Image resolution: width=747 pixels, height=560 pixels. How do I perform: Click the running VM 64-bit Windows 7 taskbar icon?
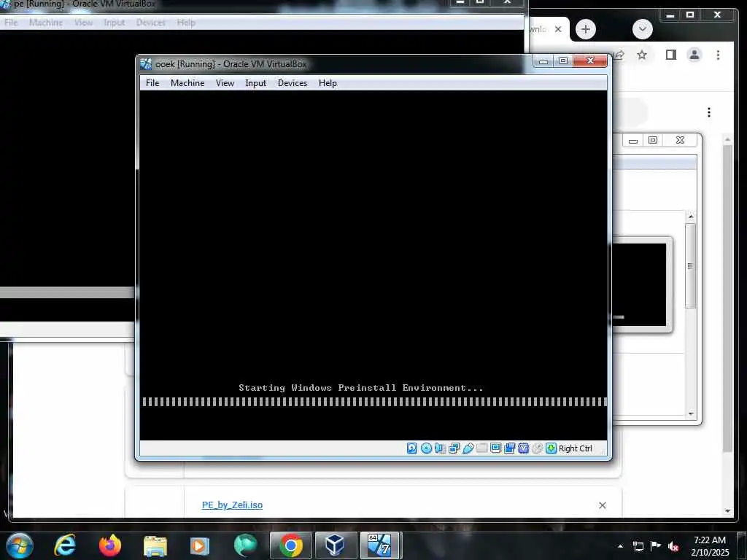tap(379, 545)
